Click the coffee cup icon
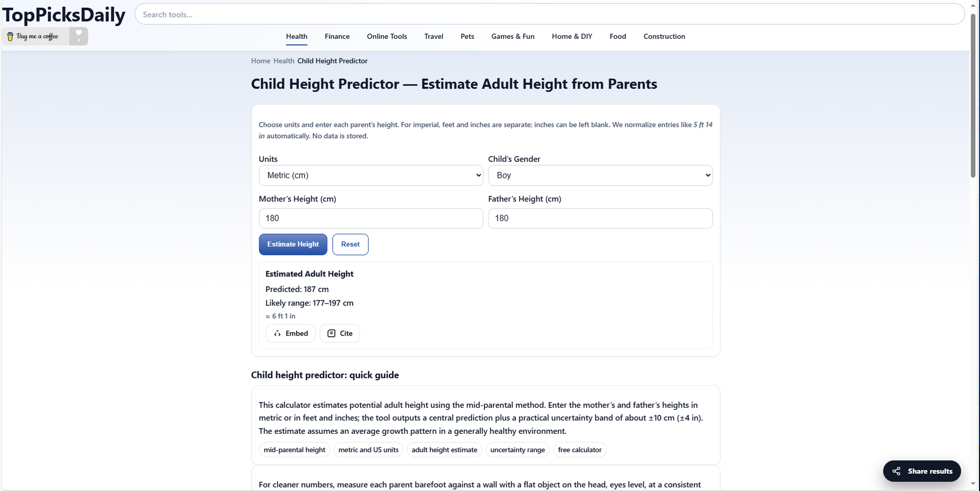Screen dimensions: 980x491 tap(10, 37)
